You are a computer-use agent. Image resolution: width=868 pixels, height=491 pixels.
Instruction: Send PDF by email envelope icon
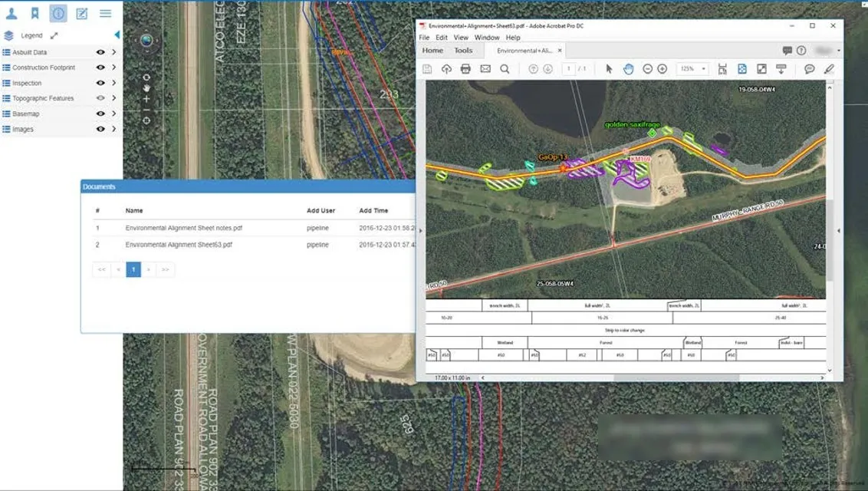[x=485, y=69]
